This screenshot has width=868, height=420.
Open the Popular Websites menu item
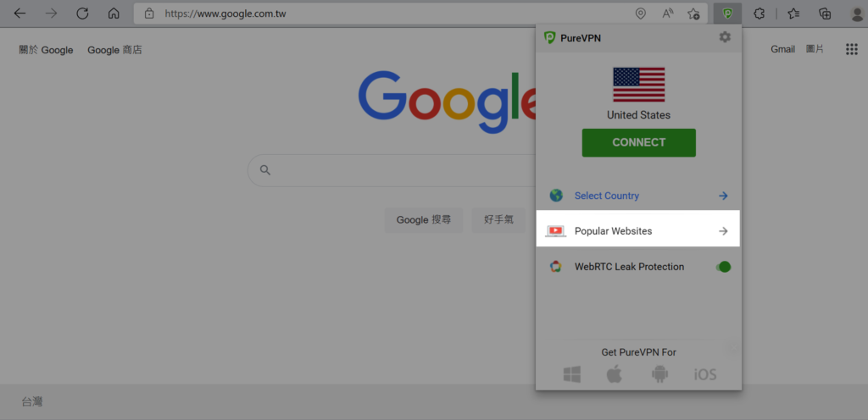pyautogui.click(x=638, y=228)
